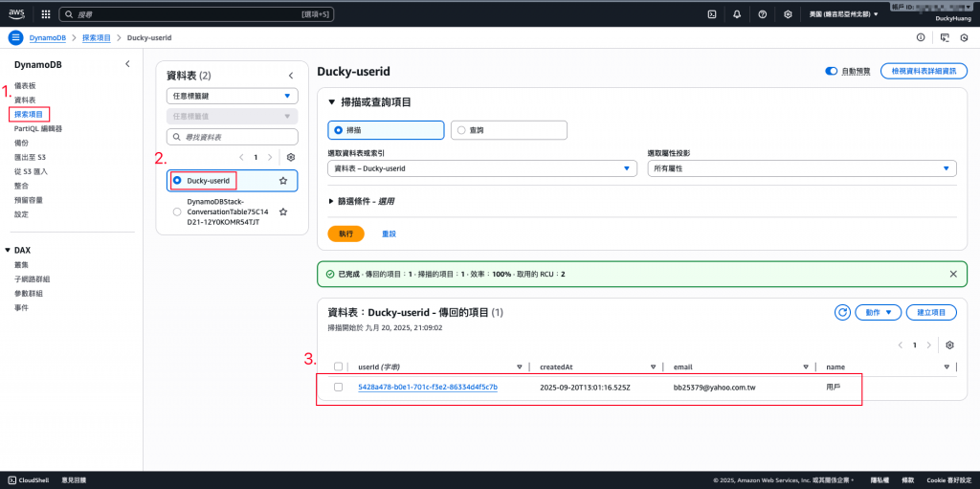This screenshot has width=980, height=489.
Task: Open Cookie 喜好設定 in the footer
Action: pos(947,480)
